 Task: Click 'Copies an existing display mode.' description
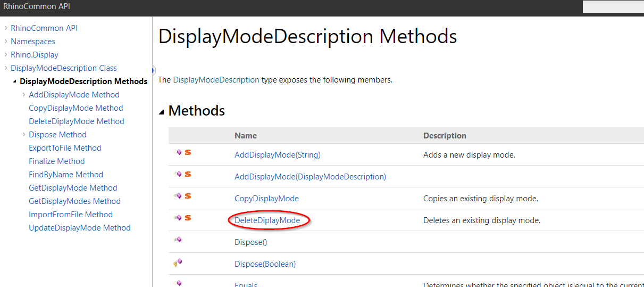pyautogui.click(x=481, y=199)
